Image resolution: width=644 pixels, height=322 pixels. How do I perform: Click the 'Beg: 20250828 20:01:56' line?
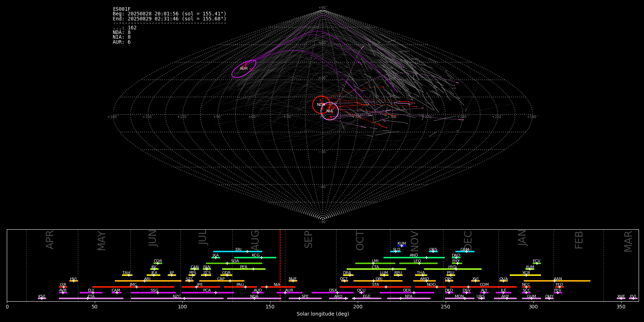170,14
